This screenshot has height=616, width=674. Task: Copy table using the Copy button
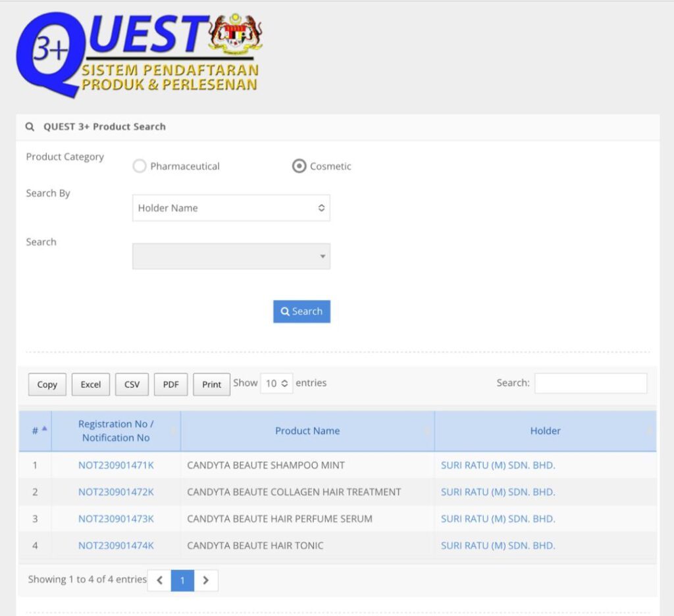coord(47,384)
